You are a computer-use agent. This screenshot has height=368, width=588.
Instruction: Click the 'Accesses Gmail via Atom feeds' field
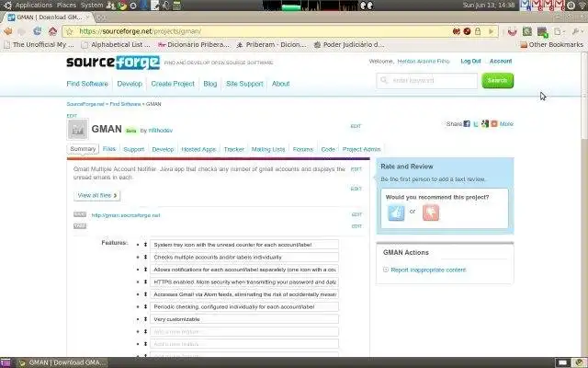point(244,294)
